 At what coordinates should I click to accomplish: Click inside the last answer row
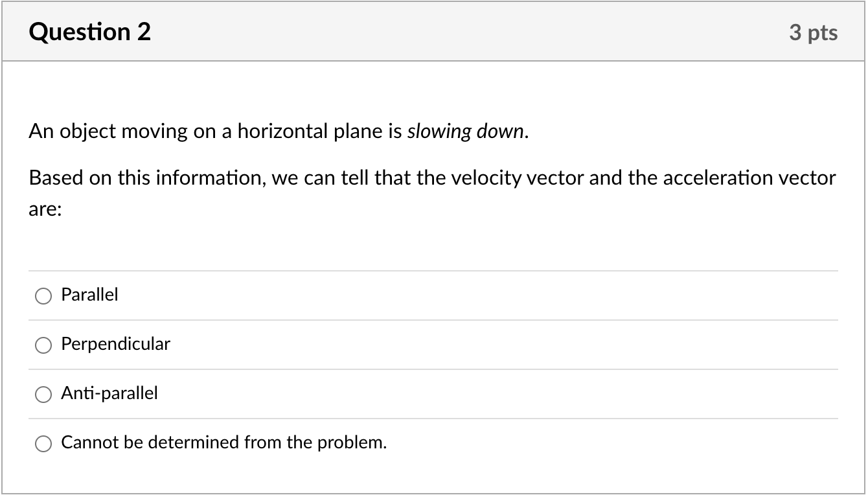coord(453,443)
